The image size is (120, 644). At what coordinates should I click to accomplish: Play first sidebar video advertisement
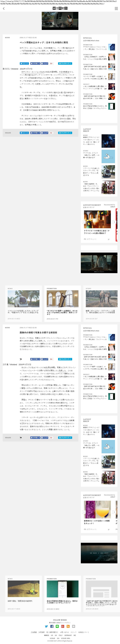(99, 263)
